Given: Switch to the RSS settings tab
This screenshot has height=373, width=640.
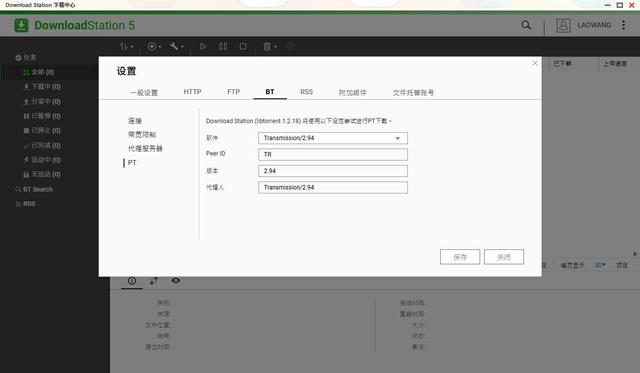Looking at the screenshot, I should [x=306, y=92].
